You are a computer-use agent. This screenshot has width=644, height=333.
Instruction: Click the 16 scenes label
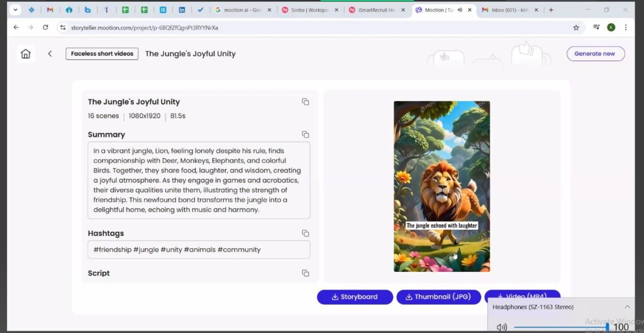click(x=104, y=116)
